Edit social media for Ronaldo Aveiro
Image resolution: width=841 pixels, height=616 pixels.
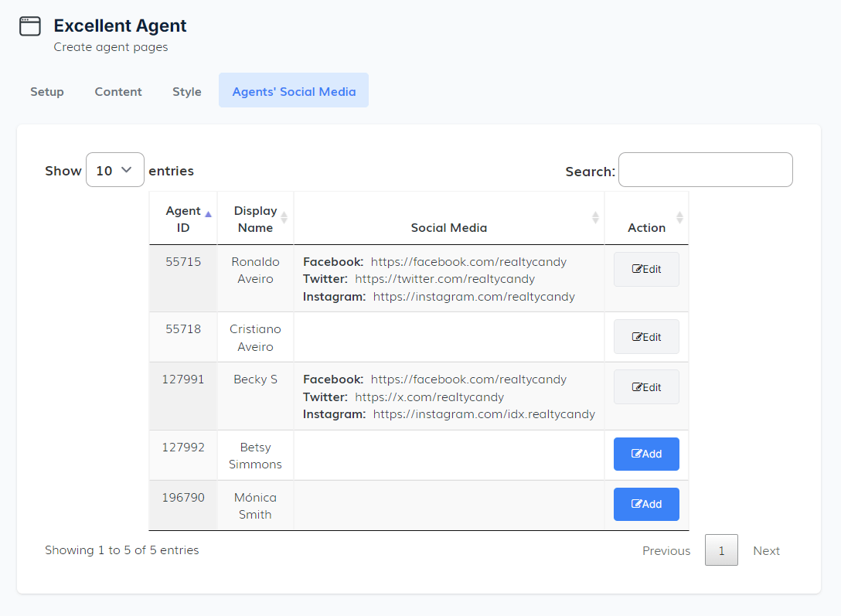[646, 270]
